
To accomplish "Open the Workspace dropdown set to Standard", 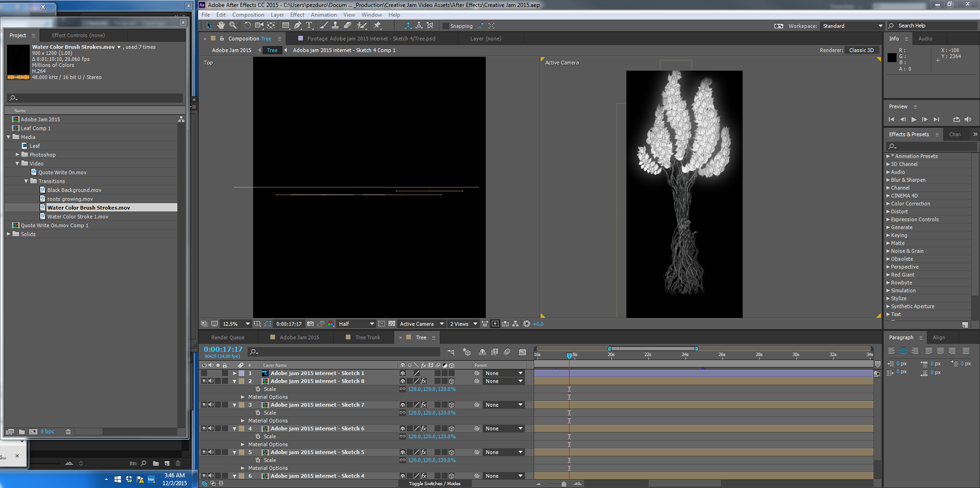I will [852, 26].
